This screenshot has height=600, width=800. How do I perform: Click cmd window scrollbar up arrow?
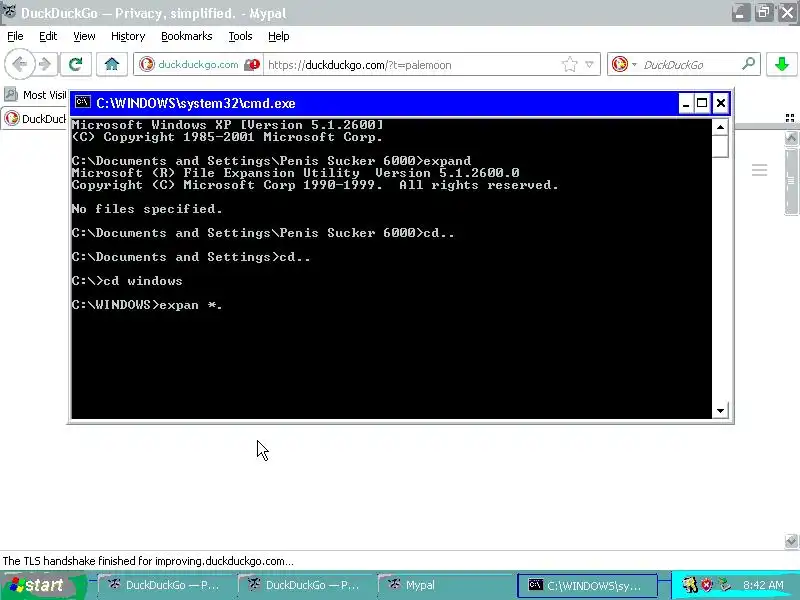tap(720, 127)
